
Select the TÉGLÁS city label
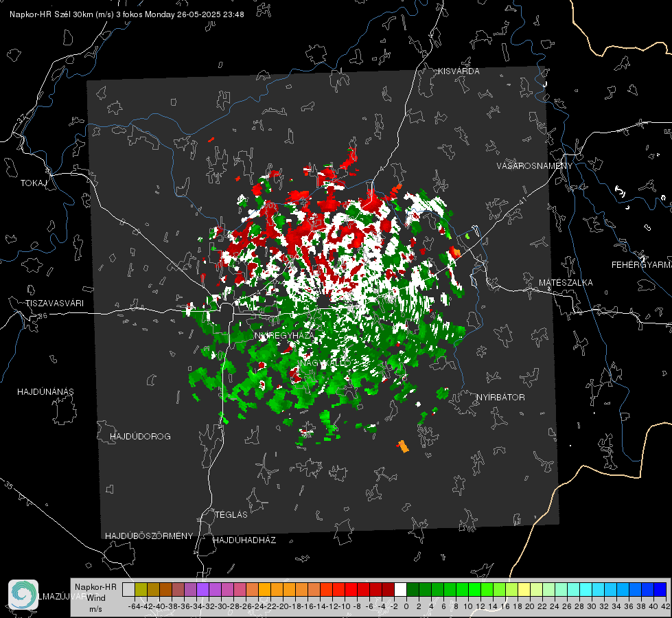tap(231, 514)
